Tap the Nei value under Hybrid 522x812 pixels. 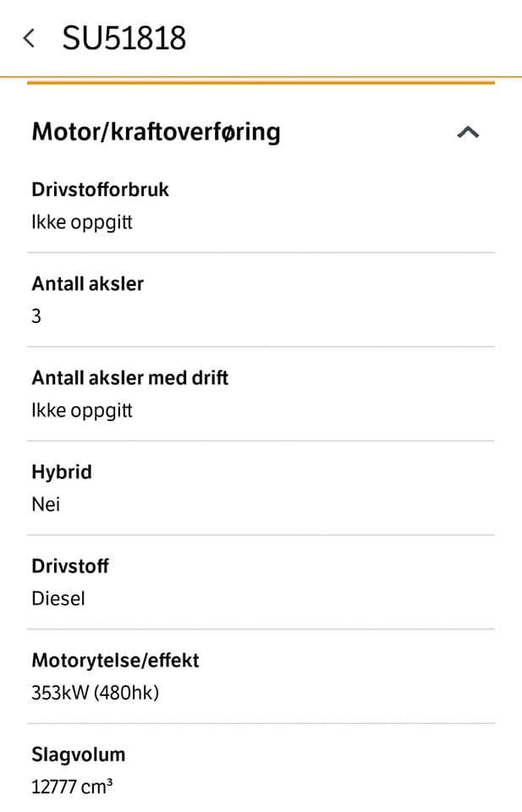click(x=46, y=504)
